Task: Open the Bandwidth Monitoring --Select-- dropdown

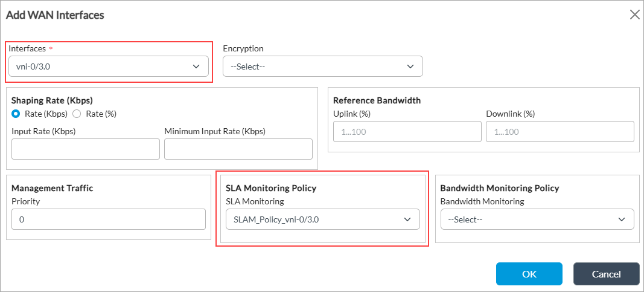Action: (x=528, y=219)
